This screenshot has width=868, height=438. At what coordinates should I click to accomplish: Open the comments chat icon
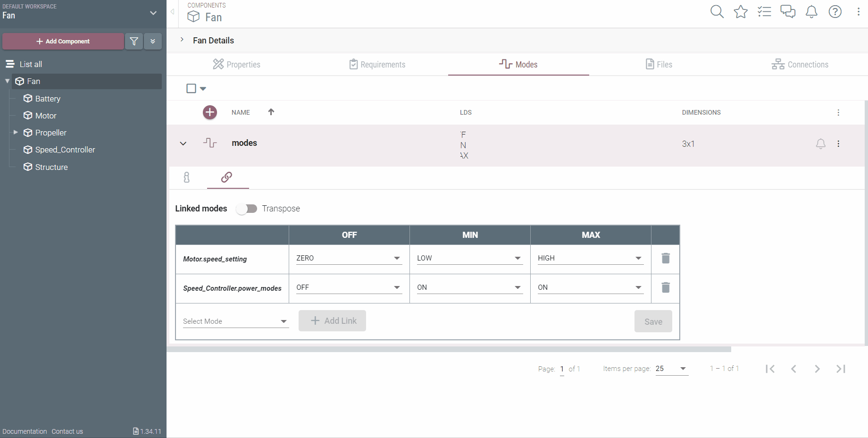(x=788, y=12)
